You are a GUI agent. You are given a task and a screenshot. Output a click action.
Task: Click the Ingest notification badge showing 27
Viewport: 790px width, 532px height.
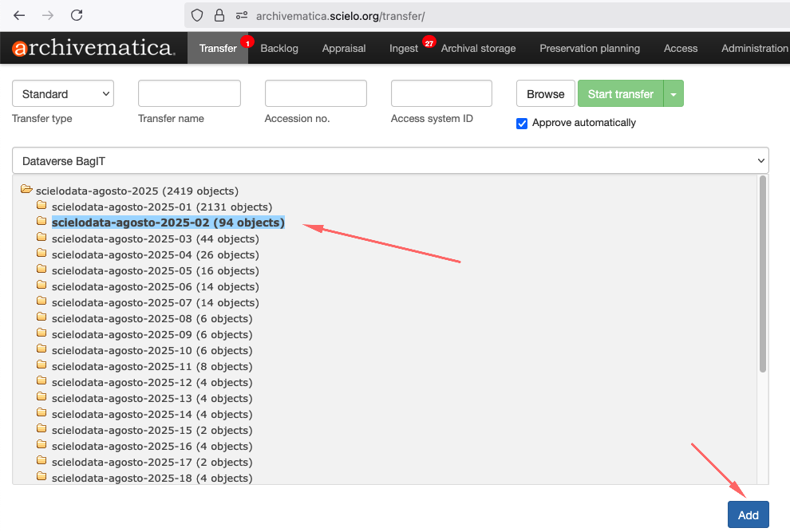[429, 42]
